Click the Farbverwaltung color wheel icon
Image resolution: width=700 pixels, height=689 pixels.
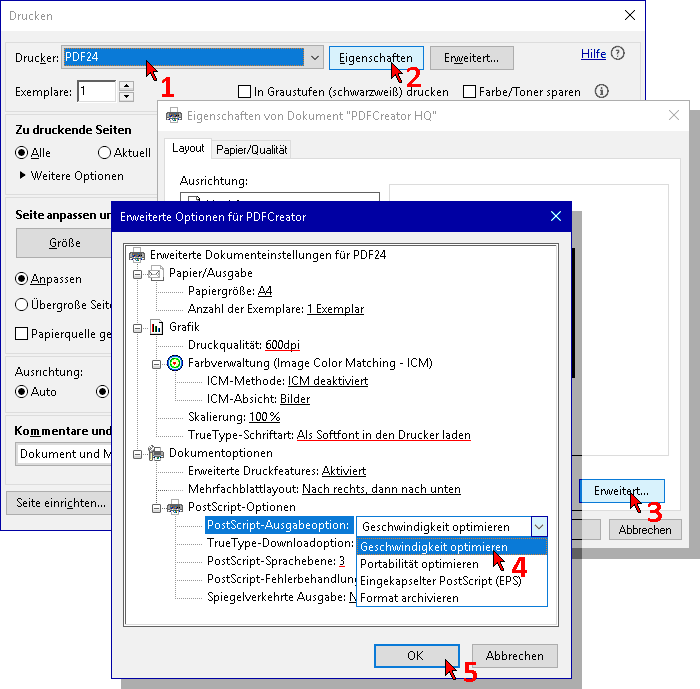click(x=176, y=363)
